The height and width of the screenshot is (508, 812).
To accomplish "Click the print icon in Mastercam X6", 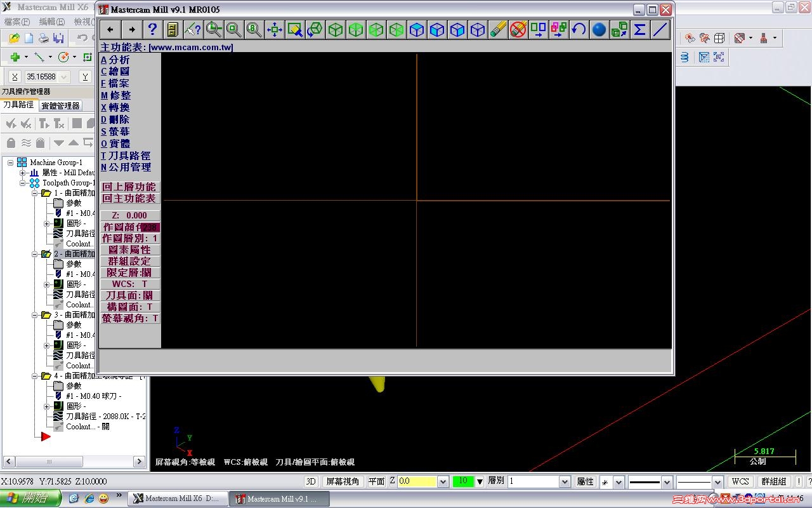I will pyautogui.click(x=43, y=39).
